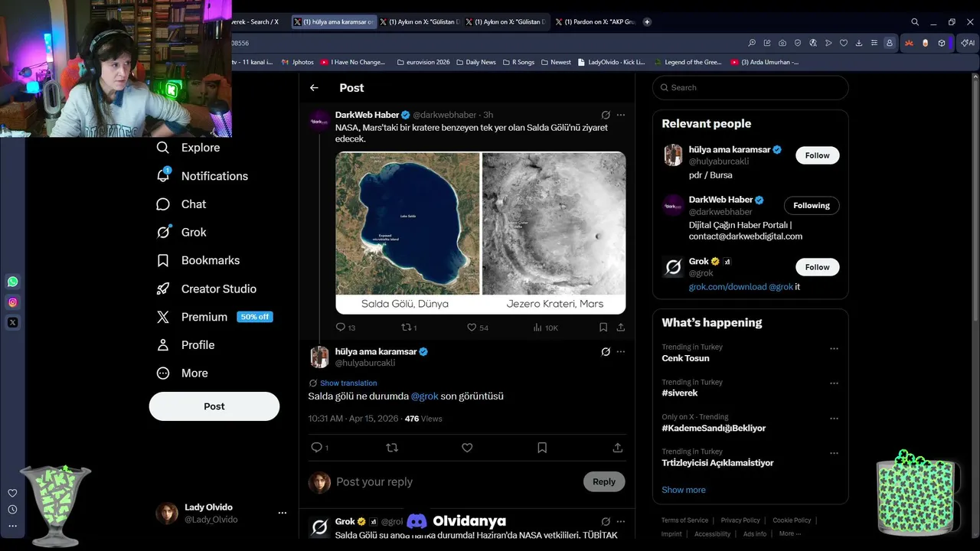Open Bookmarks in the sidebar

pyautogui.click(x=198, y=260)
